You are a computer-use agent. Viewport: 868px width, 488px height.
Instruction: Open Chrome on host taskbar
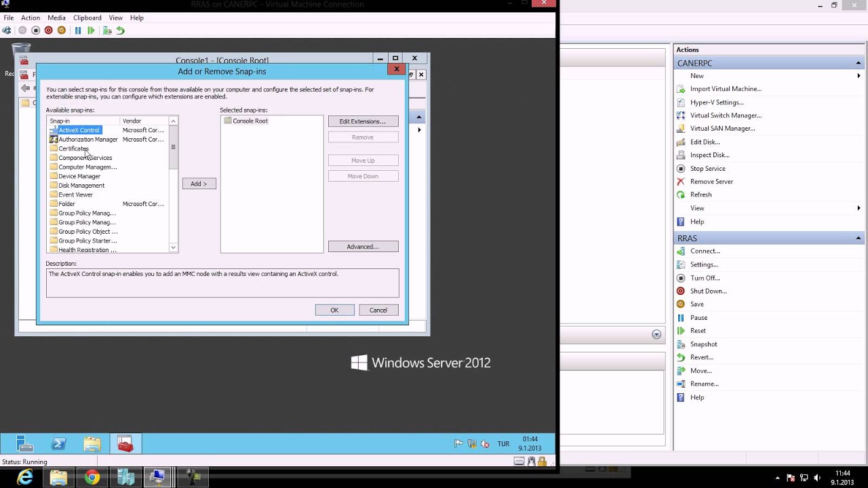[x=92, y=477]
